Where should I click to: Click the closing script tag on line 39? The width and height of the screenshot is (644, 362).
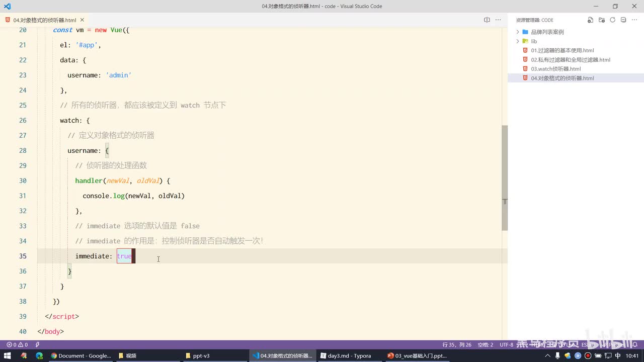tap(62, 316)
